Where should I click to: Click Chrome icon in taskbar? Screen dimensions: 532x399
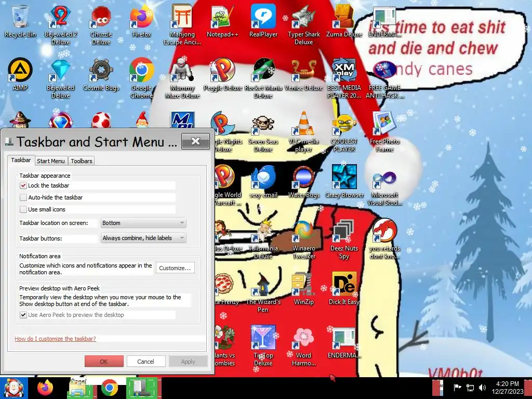pyautogui.click(x=109, y=388)
